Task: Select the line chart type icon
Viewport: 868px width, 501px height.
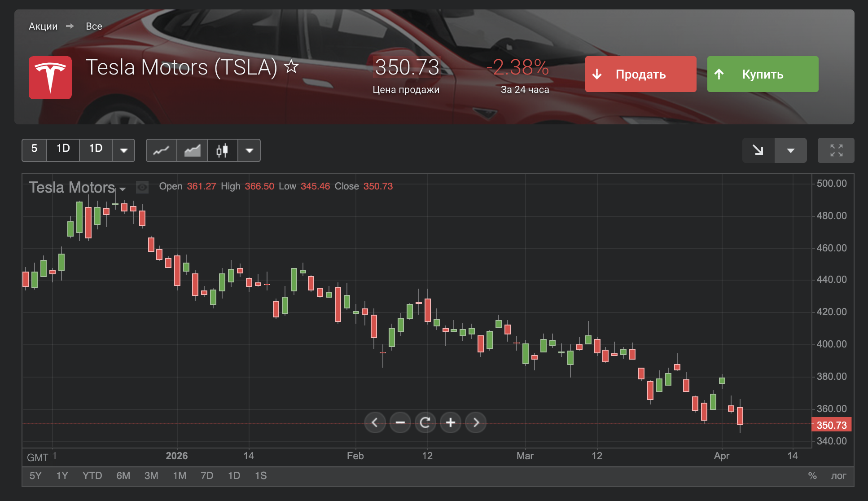Action: tap(161, 150)
